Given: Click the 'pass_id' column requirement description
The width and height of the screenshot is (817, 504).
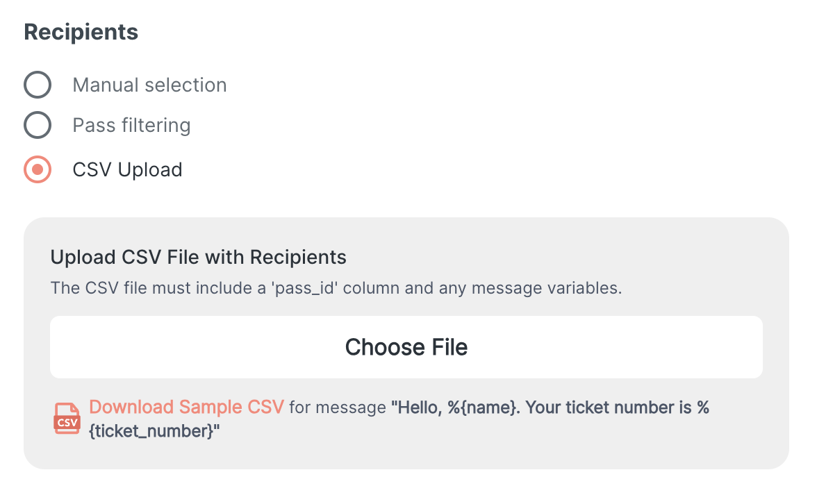Looking at the screenshot, I should [x=336, y=288].
